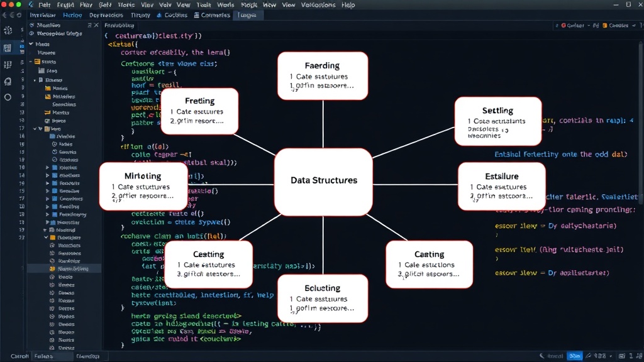Click the hollow circle icon in activity bar

pyautogui.click(x=8, y=97)
